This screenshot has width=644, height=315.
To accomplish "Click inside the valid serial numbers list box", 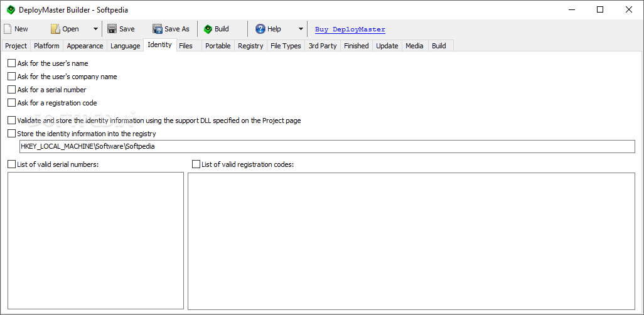I will point(95,241).
